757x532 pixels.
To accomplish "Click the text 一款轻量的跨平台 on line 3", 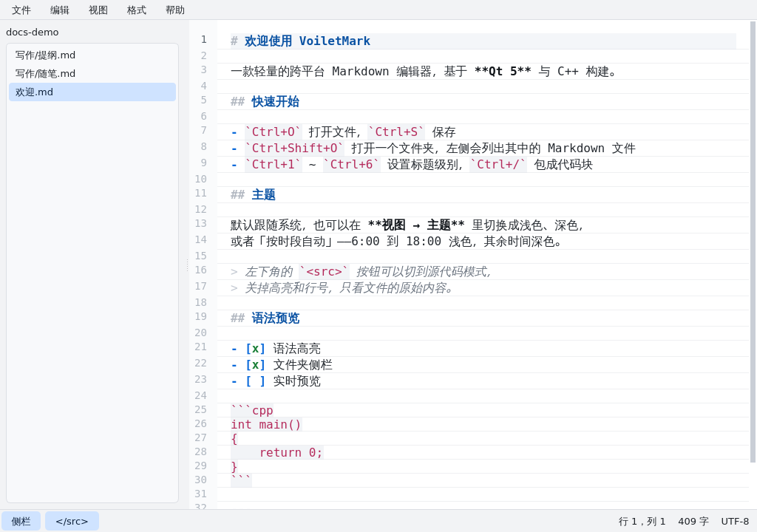I will [x=278, y=72].
